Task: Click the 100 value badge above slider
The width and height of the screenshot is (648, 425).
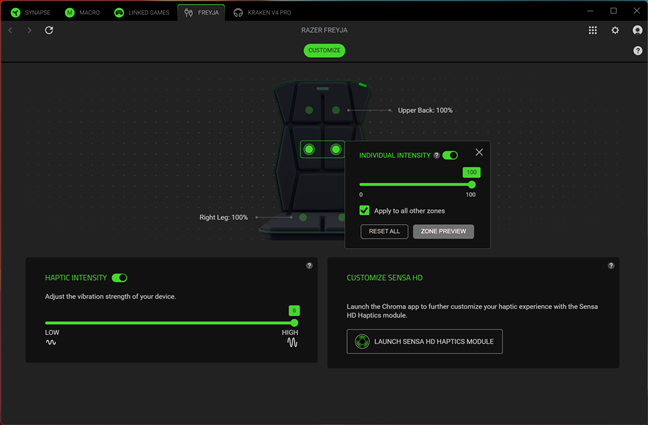Action: coord(472,172)
